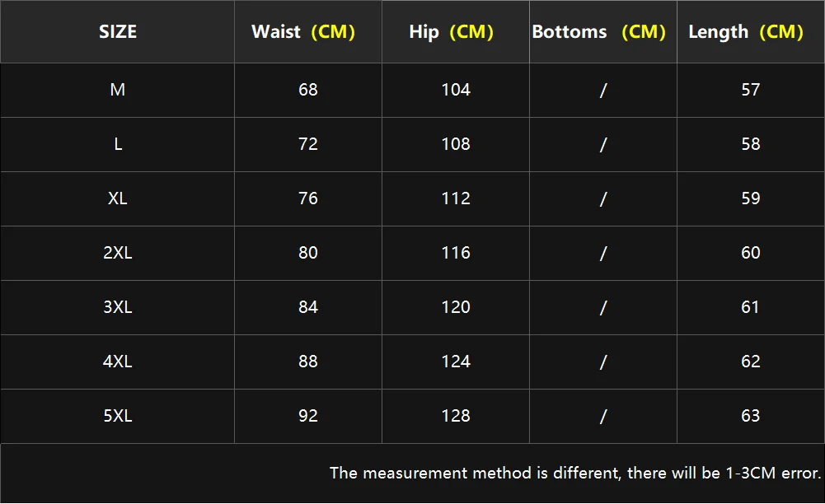Click the slash in 5XL Bottoms cell
This screenshot has width=825, height=504.
point(603,416)
